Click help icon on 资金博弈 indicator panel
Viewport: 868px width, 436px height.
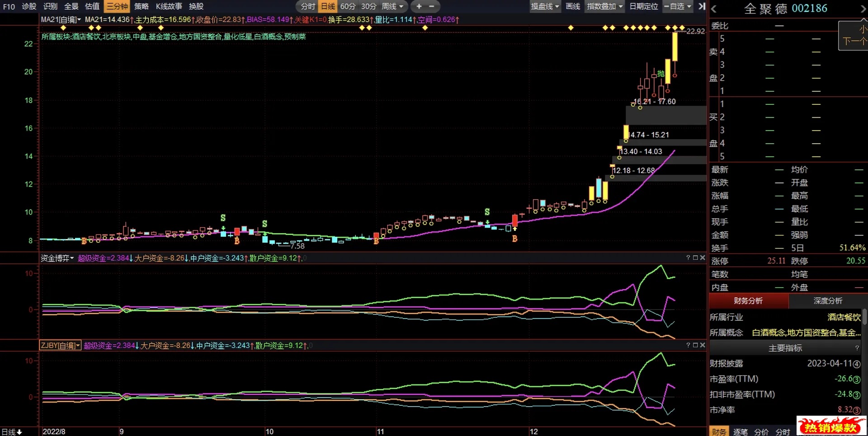click(x=688, y=258)
